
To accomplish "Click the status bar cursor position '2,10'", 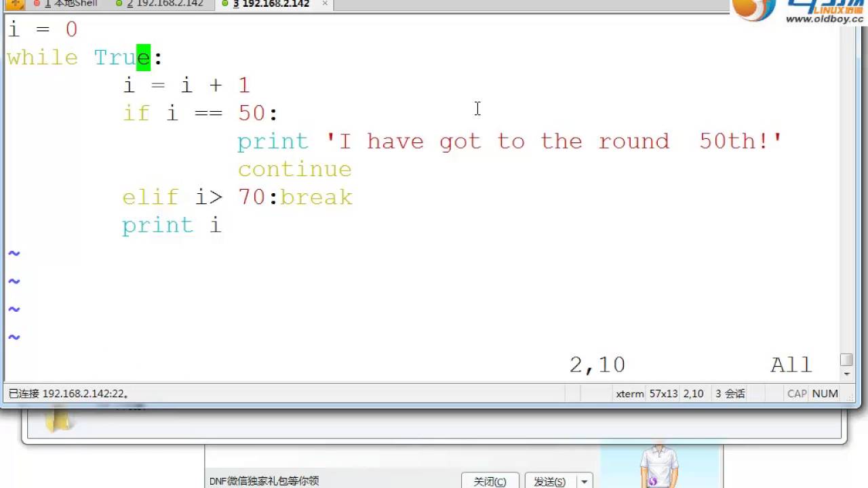I will [x=693, y=393].
